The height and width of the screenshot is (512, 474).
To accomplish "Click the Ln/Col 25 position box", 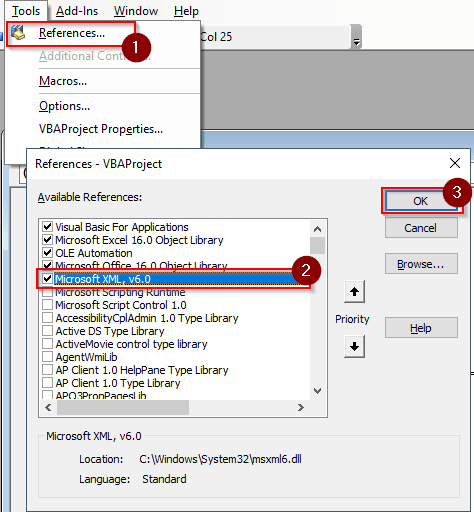I will click(x=275, y=37).
